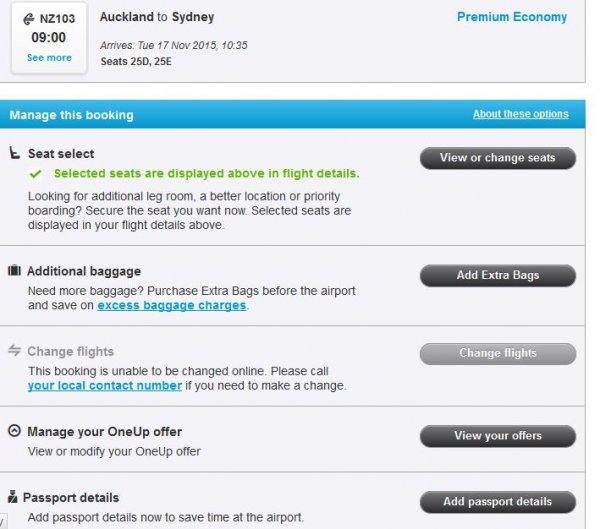Click the arrows icon beside Change flights

(x=15, y=351)
